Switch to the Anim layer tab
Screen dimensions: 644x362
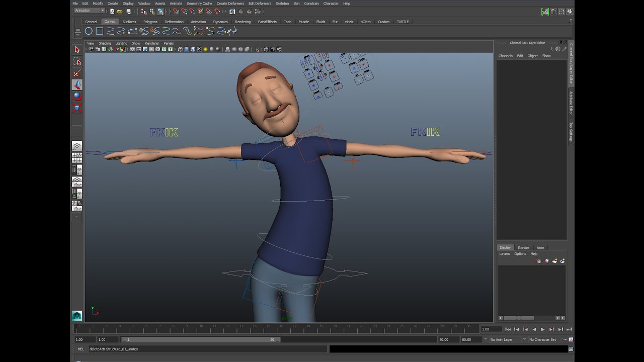[540, 247]
